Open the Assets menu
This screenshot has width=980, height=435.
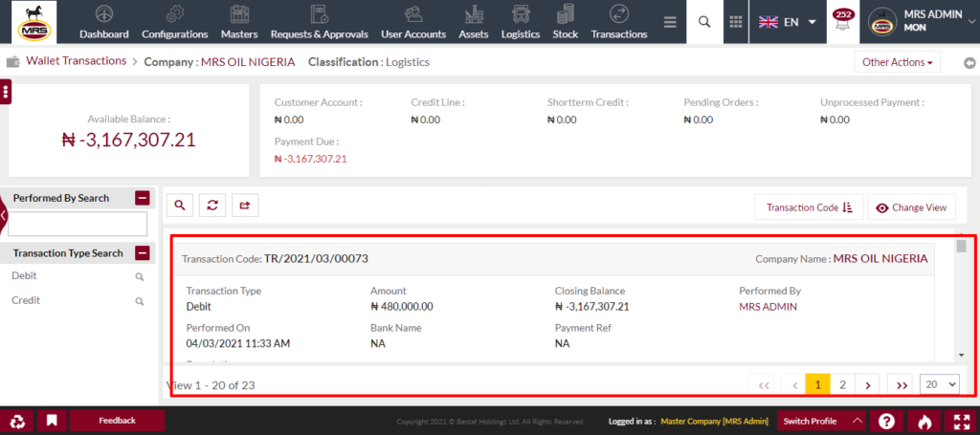tap(473, 23)
